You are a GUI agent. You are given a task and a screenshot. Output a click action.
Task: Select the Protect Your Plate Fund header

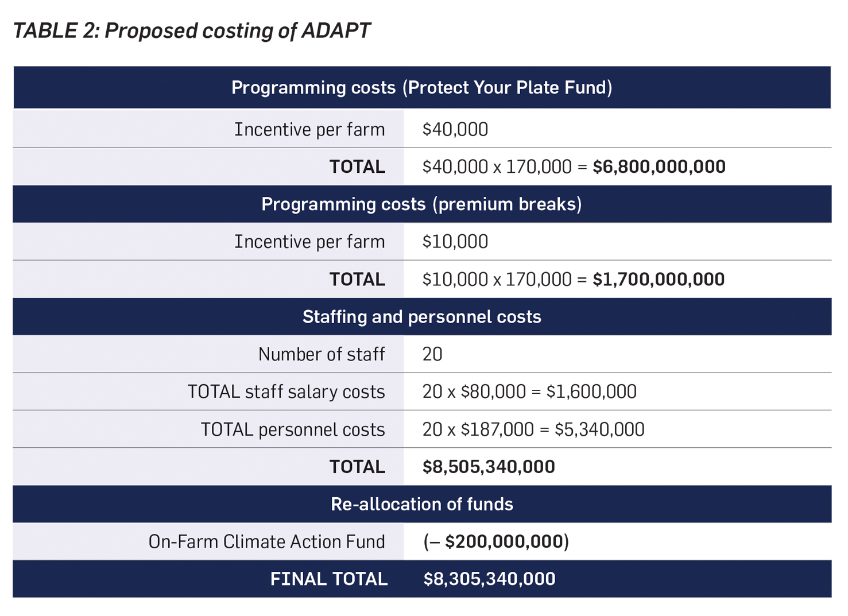421,87
